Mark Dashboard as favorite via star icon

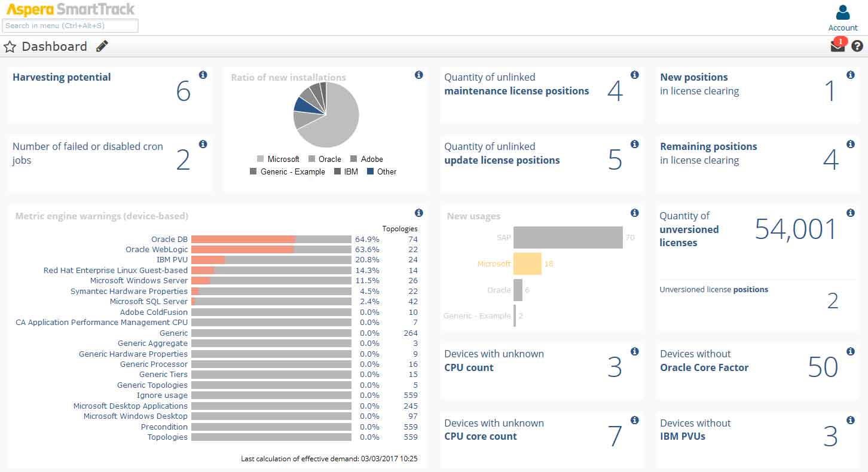10,45
